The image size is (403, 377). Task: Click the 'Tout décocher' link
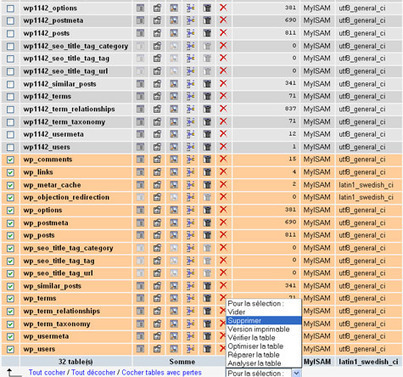(93, 372)
